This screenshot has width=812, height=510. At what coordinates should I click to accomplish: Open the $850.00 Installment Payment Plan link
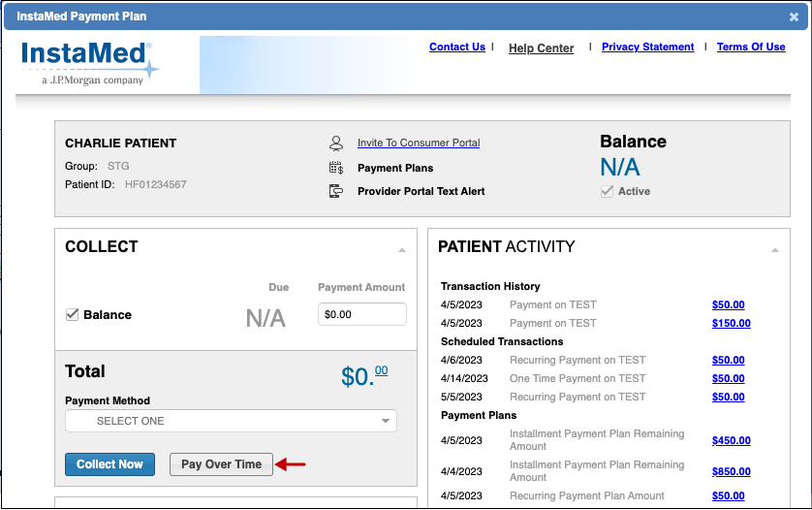(732, 471)
